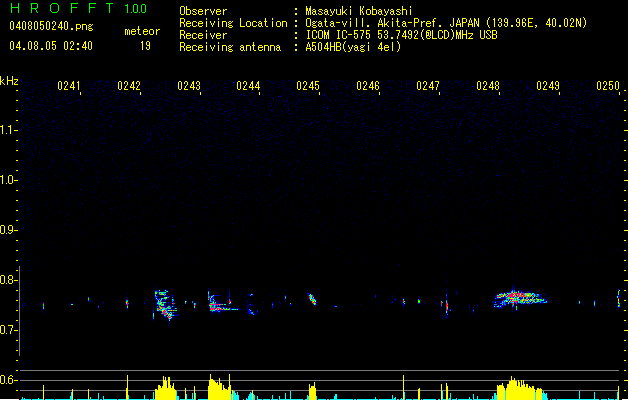Screen dimensions: 629x400
Task: Click the yellow power peak below 0248 echo
Action: [x=521, y=388]
